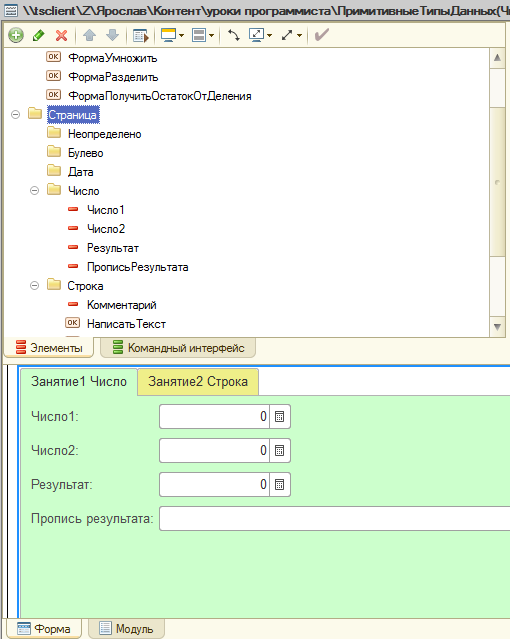510x639 pixels.
Task: Select the ПрописьРезультата tree item
Action: pos(137,267)
